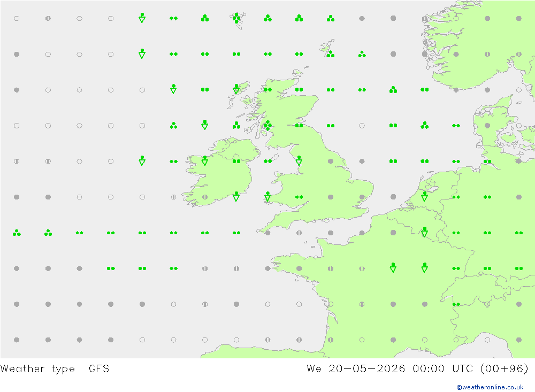Screen dimensions: 535x392
Task: Select the heavy rain symbol on Shetland
Action: click(x=330, y=53)
